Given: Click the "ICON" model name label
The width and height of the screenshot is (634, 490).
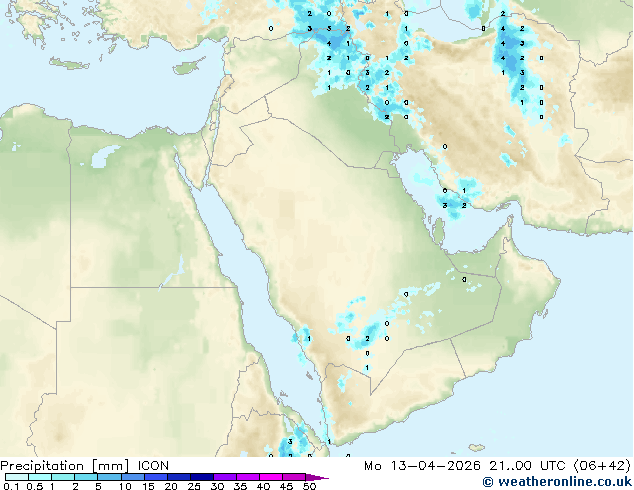Looking at the screenshot, I should (153, 466).
